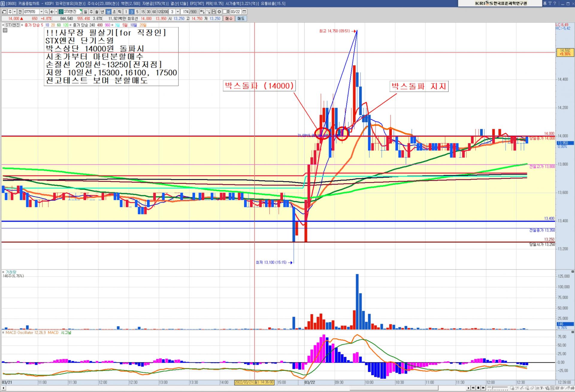Image resolution: width=575 pixels, height=392 pixels.
Task: Open the calendar date picker icon
Action: pos(244,12)
